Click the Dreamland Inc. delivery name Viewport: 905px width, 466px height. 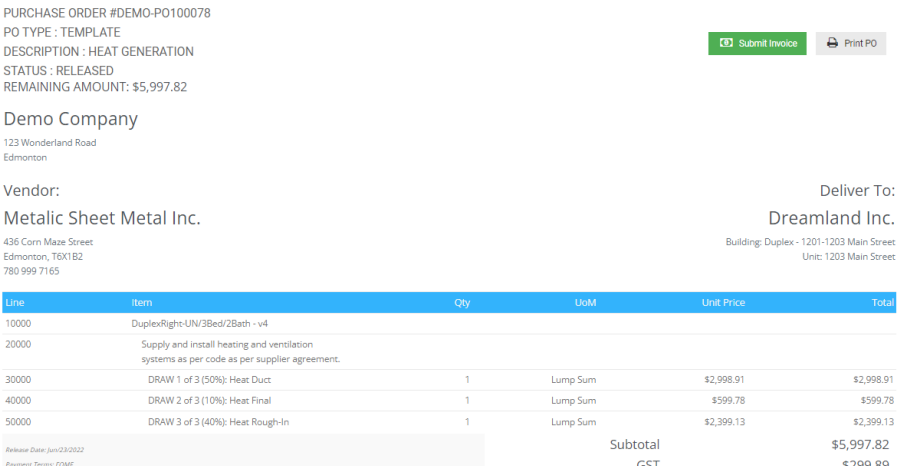831,218
